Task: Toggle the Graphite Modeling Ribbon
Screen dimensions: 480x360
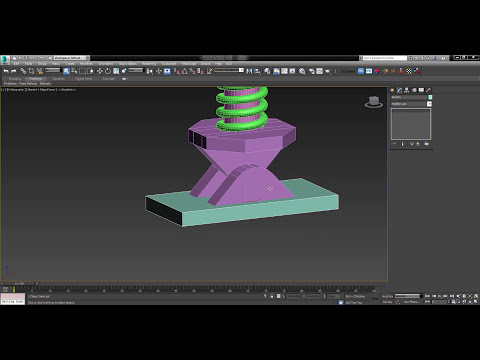Action: tap(276, 71)
